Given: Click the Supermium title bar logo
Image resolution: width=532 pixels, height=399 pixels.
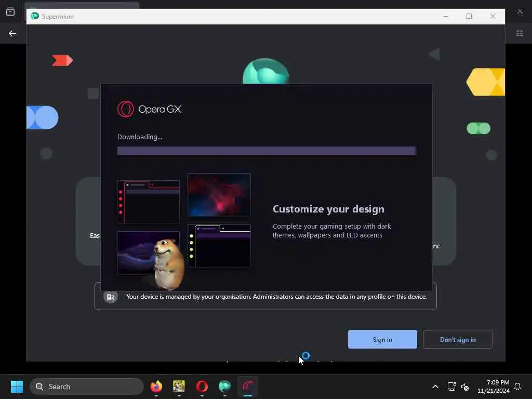Looking at the screenshot, I should (35, 16).
